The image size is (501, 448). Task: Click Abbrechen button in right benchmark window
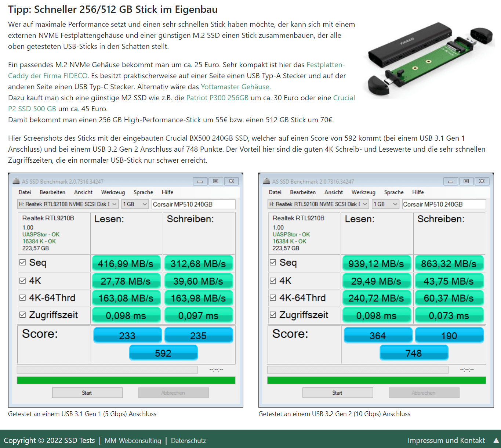[424, 393]
